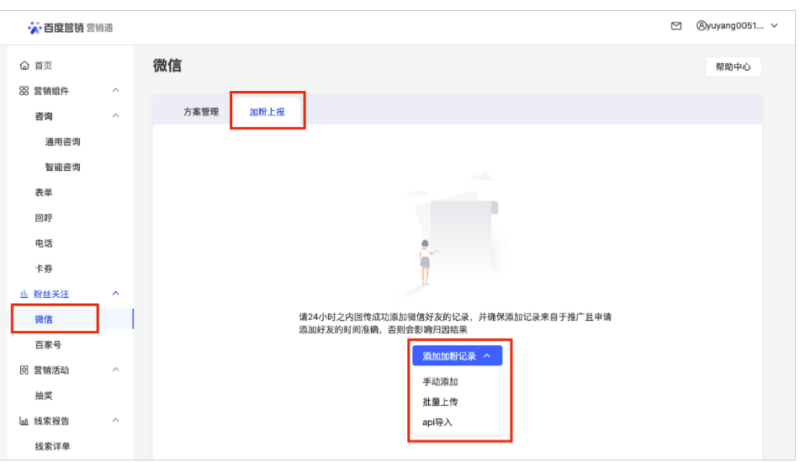Collapse the 咨询 submenu chevron

pyautogui.click(x=116, y=116)
